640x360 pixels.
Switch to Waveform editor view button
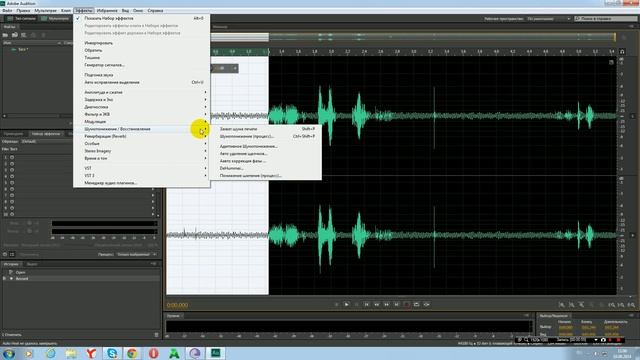coord(22,18)
